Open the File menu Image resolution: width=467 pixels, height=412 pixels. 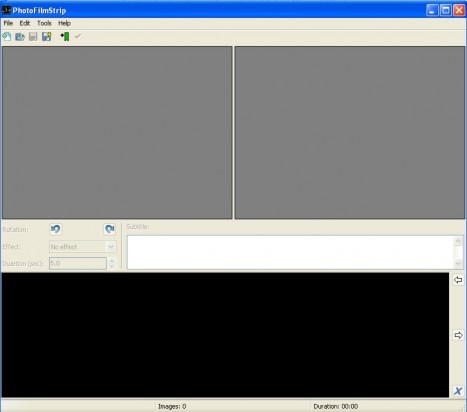[x=8, y=23]
